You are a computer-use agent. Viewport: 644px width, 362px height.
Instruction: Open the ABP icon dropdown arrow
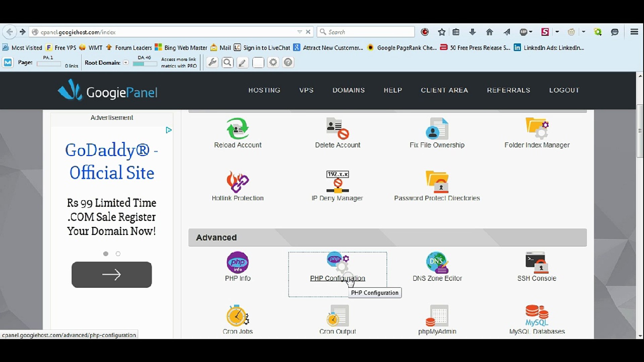(x=531, y=32)
